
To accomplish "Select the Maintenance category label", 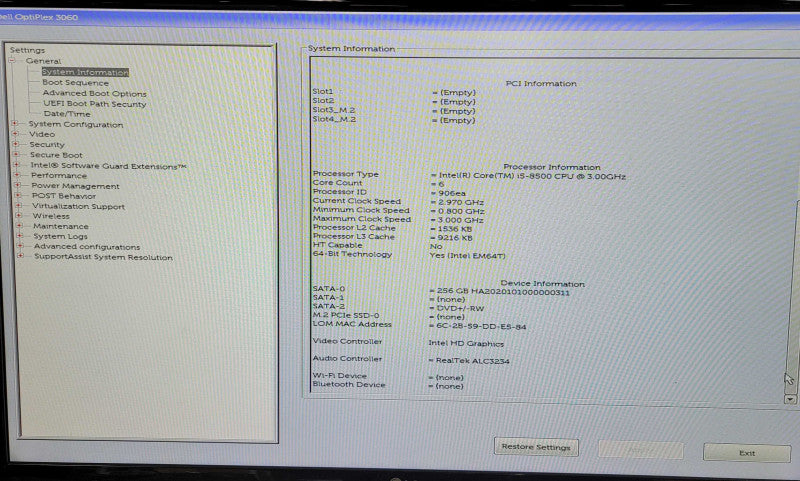I will [61, 226].
